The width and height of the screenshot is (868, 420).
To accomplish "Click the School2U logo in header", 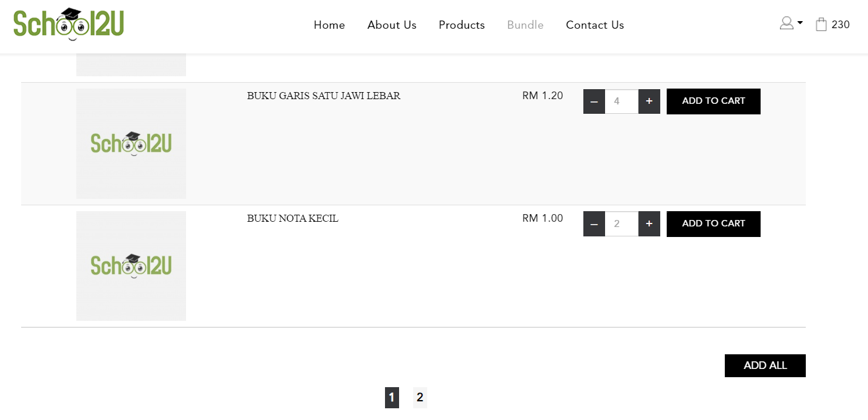I will (x=69, y=24).
